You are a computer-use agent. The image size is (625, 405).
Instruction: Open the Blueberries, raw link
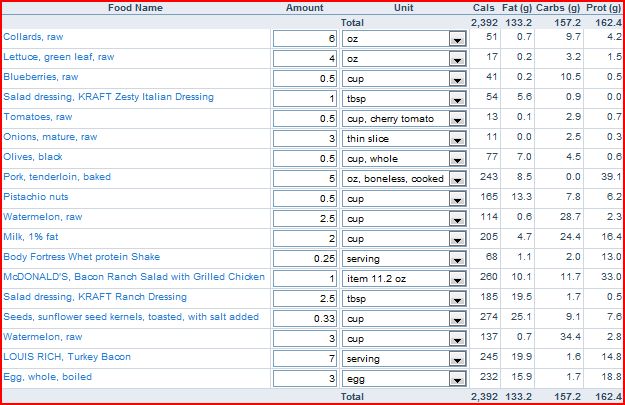tap(41, 77)
